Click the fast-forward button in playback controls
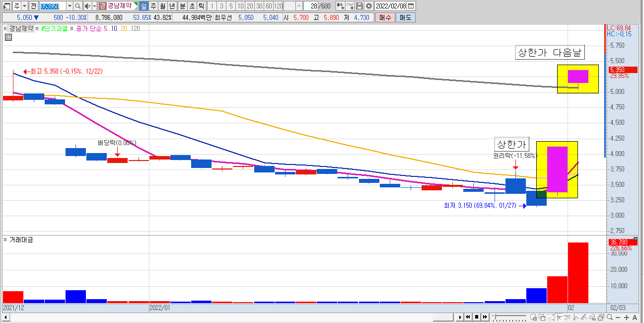 [485, 317]
